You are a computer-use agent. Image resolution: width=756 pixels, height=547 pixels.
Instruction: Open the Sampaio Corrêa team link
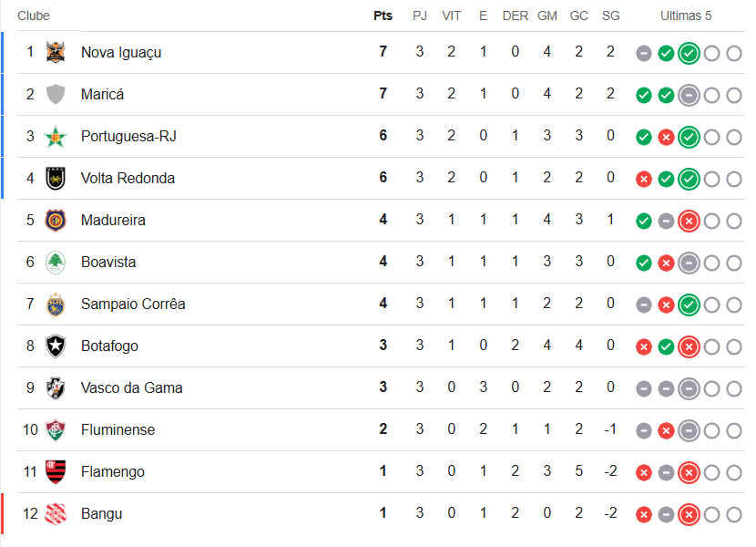(x=133, y=304)
